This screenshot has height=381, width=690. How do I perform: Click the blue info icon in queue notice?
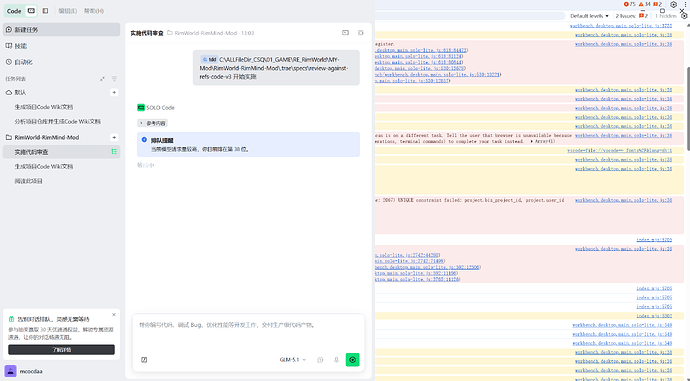[x=144, y=140]
